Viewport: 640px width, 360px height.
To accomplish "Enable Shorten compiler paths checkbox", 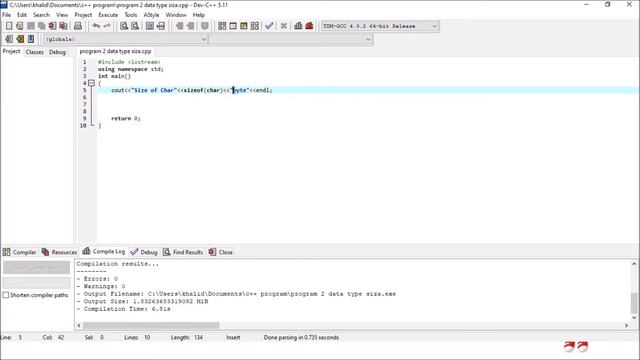I will coord(6,295).
